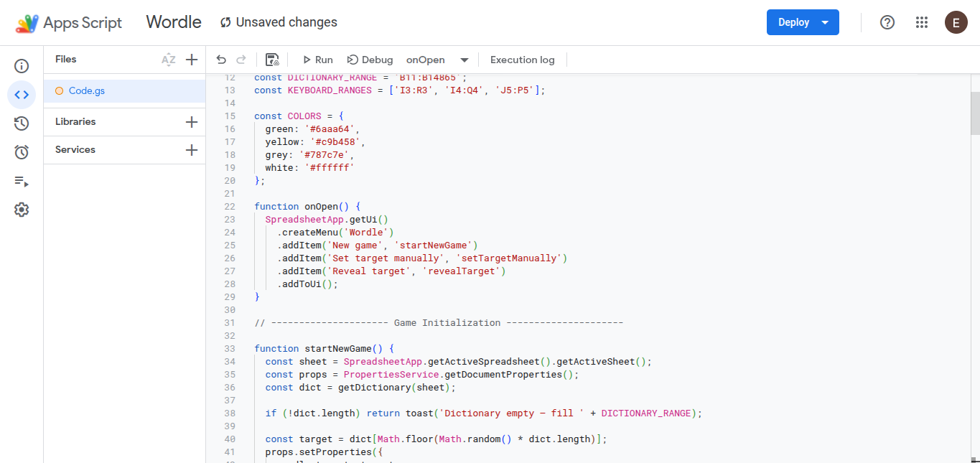Viewport: 980px width, 463px height.
Task: Open Project Settings
Action: 21,209
